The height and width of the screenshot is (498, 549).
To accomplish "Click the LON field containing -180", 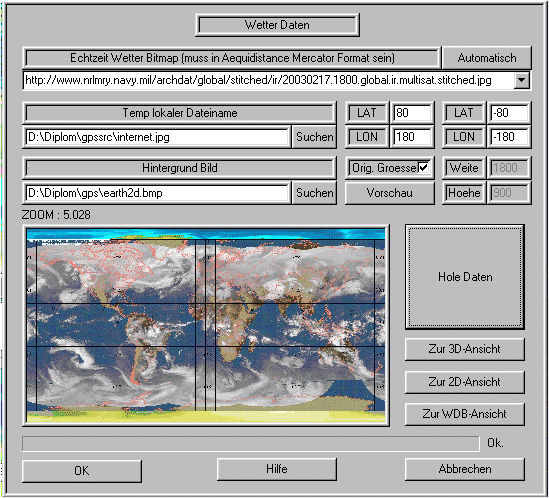I will point(509,137).
